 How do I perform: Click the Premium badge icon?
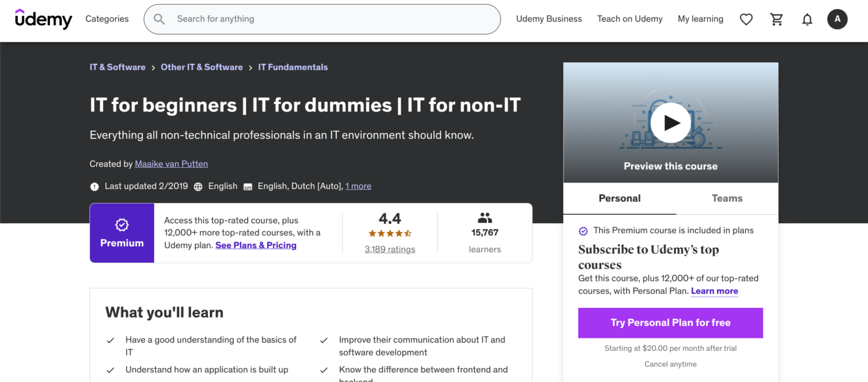pyautogui.click(x=121, y=224)
